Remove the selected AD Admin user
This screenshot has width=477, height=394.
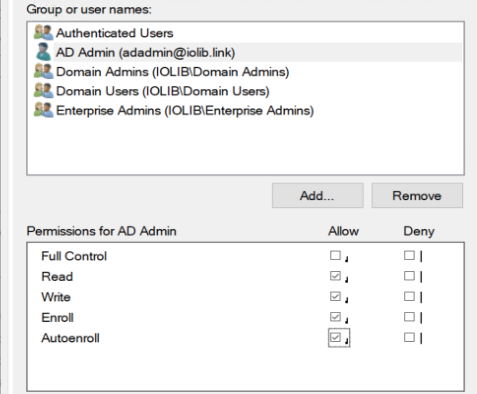pos(417,195)
